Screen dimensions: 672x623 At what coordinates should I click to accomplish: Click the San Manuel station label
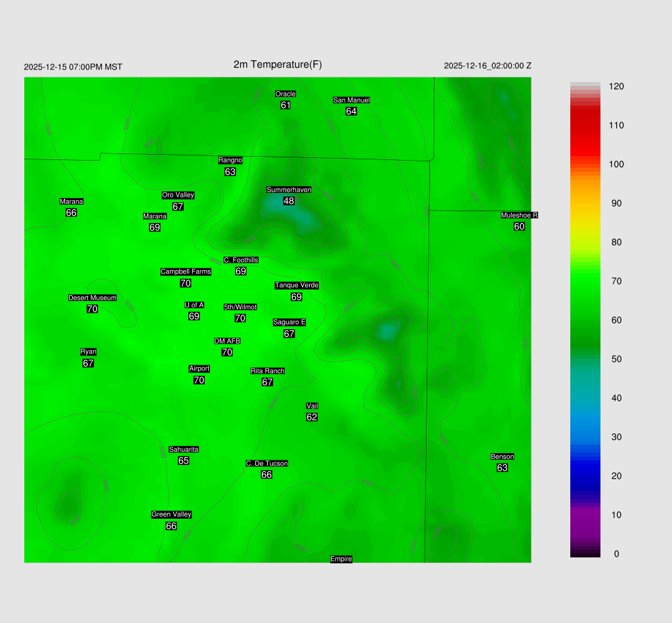pos(351,100)
